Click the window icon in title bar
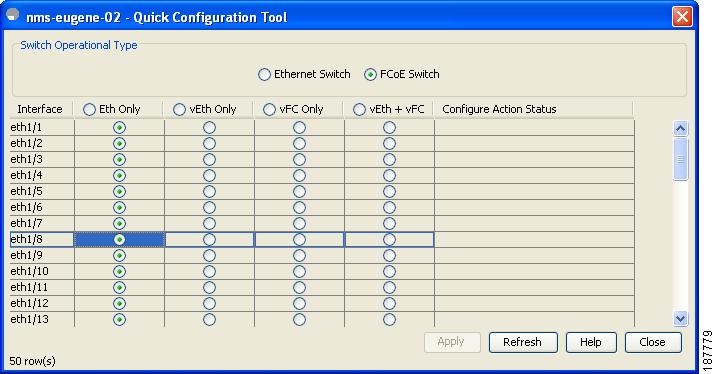 click(13, 15)
